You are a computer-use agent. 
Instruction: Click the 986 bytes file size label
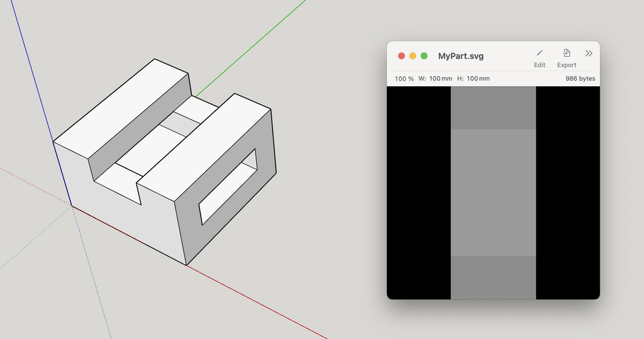pos(580,79)
